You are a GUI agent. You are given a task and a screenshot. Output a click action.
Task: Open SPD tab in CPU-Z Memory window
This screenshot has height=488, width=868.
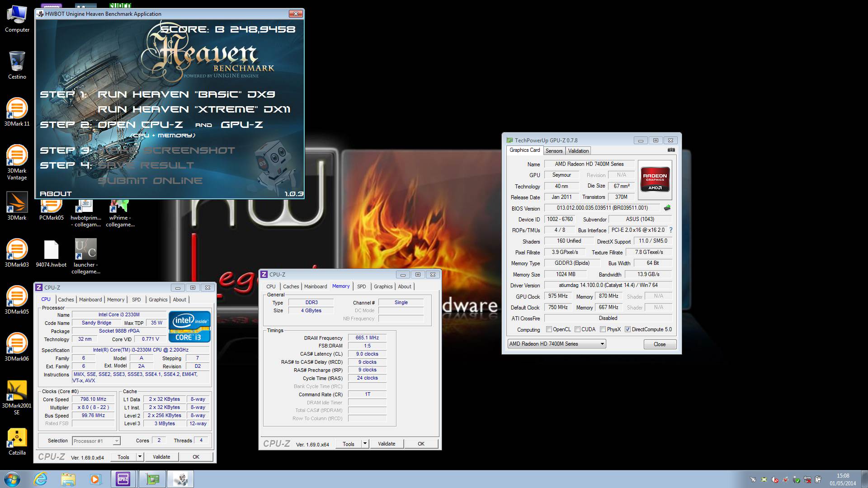(x=361, y=286)
